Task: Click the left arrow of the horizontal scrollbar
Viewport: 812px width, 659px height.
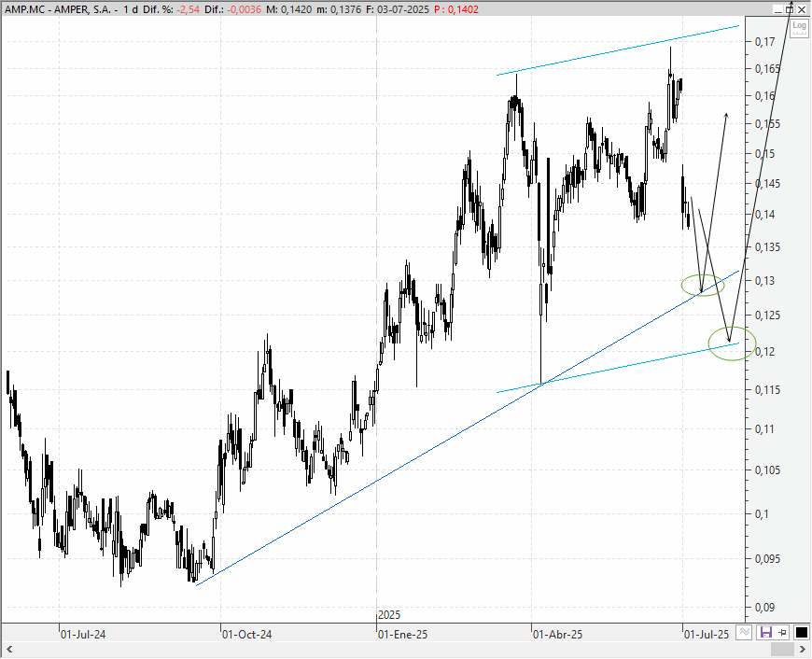Action: coord(8,649)
